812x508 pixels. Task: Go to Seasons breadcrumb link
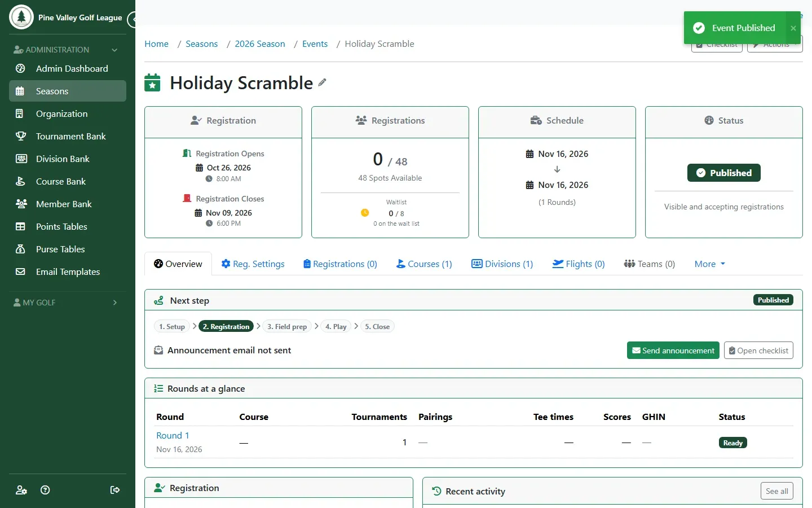pos(201,44)
